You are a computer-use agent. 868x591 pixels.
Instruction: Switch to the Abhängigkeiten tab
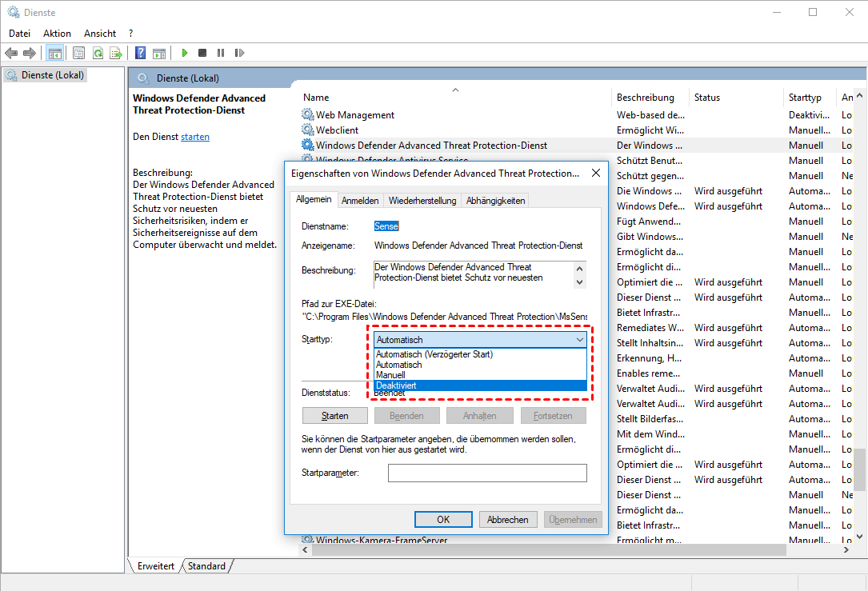click(495, 200)
